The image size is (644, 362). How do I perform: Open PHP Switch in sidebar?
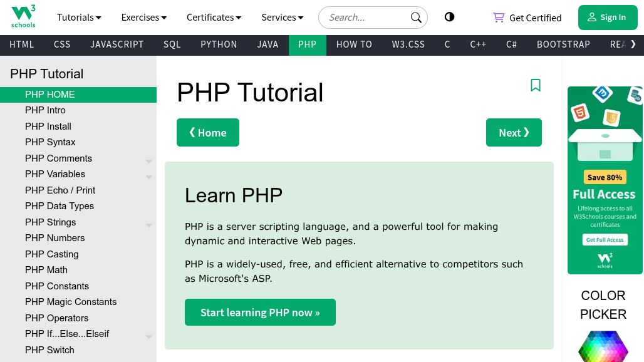pos(78,350)
